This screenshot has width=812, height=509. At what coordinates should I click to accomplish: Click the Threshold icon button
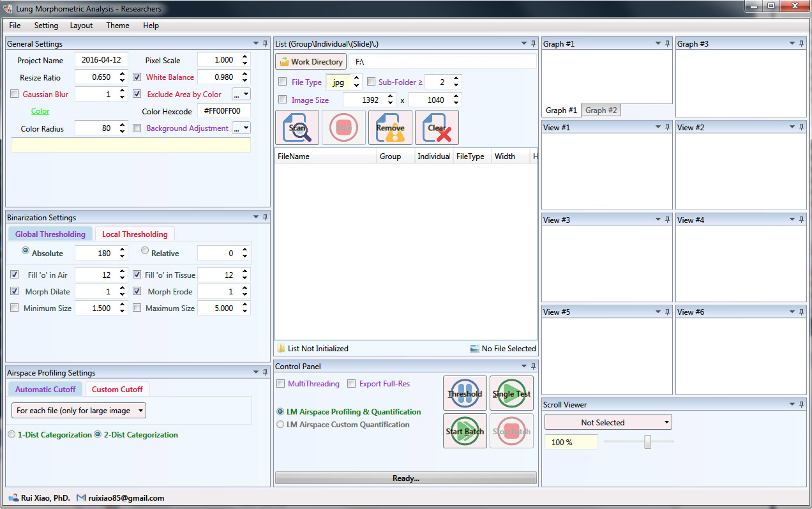pyautogui.click(x=465, y=393)
